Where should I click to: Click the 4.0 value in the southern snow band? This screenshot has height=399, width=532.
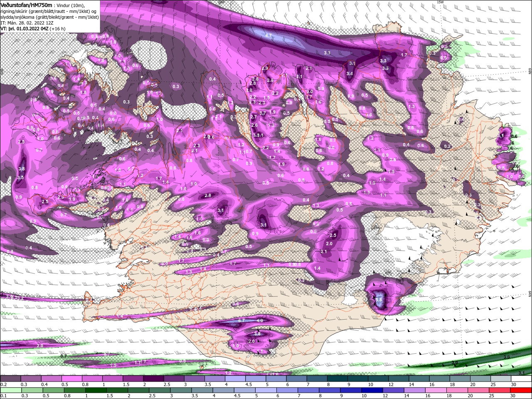(x=260, y=320)
